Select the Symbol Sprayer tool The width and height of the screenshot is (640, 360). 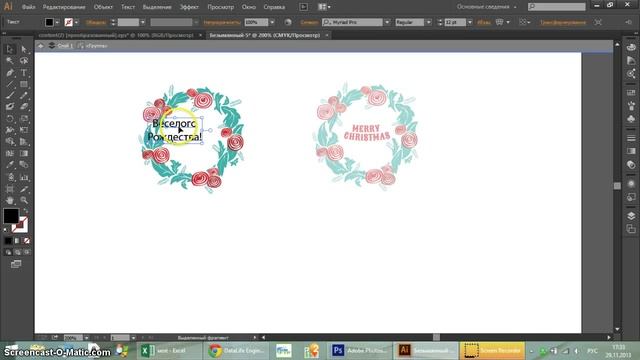click(x=10, y=177)
